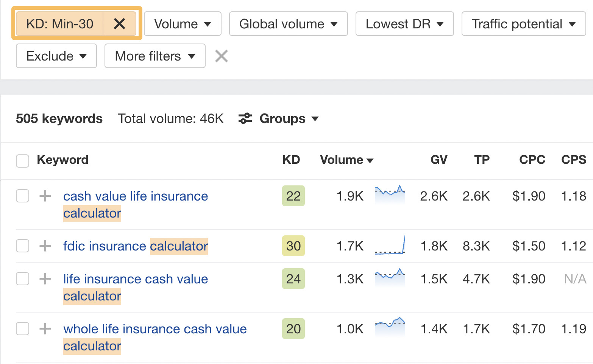Check the "fdic insurance calculator" row
The image size is (593, 364).
tap(22, 246)
